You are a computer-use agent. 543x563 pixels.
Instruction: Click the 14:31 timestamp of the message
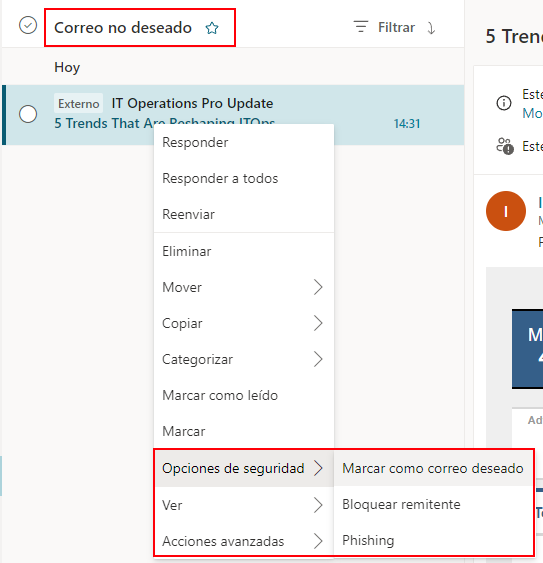coord(407,124)
